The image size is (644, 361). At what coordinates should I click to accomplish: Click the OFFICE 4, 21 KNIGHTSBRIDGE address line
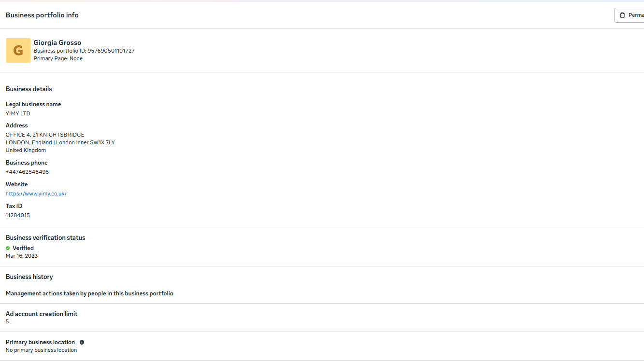click(45, 135)
